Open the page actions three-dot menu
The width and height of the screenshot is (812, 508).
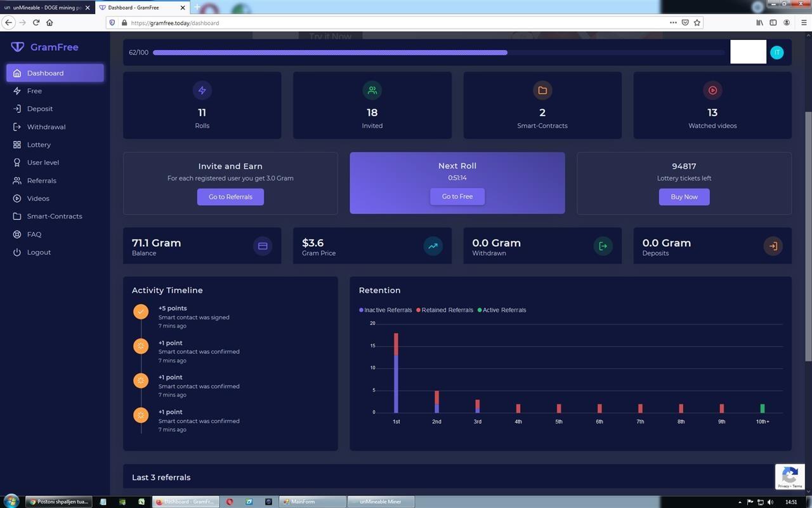click(673, 22)
